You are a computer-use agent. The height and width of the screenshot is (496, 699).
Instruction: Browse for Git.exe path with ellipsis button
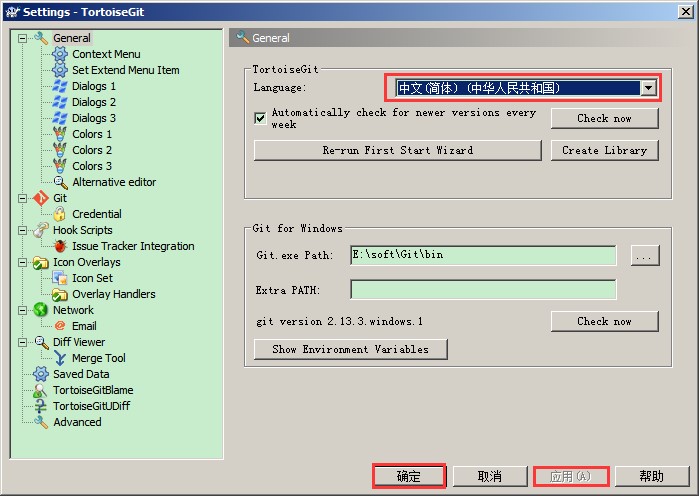(x=645, y=255)
